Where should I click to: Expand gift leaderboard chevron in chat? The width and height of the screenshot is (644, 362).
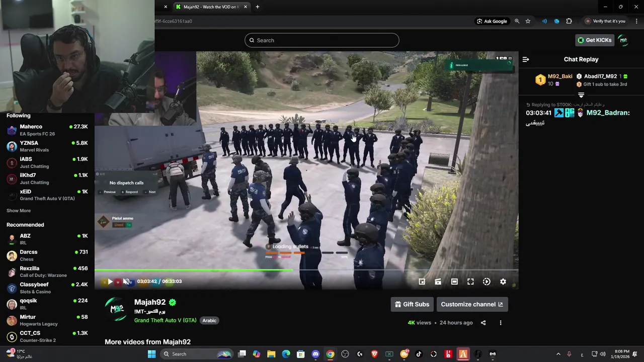tap(581, 95)
